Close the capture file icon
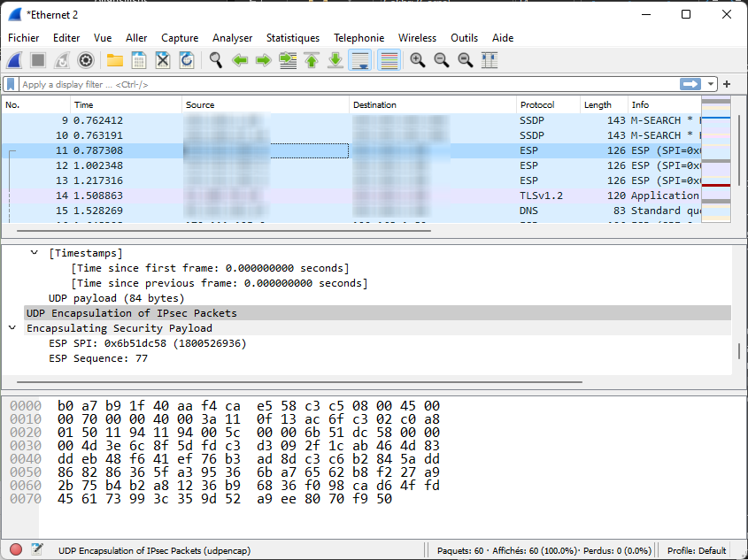748x560 pixels. coord(163,60)
